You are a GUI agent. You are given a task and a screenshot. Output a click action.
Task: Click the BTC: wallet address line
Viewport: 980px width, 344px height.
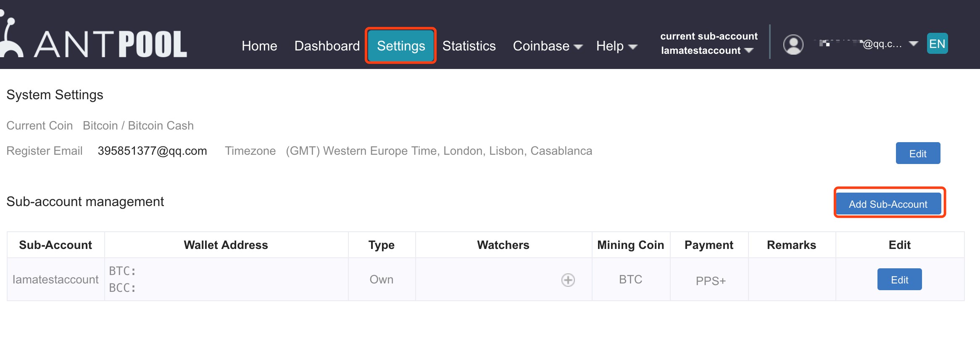click(122, 271)
